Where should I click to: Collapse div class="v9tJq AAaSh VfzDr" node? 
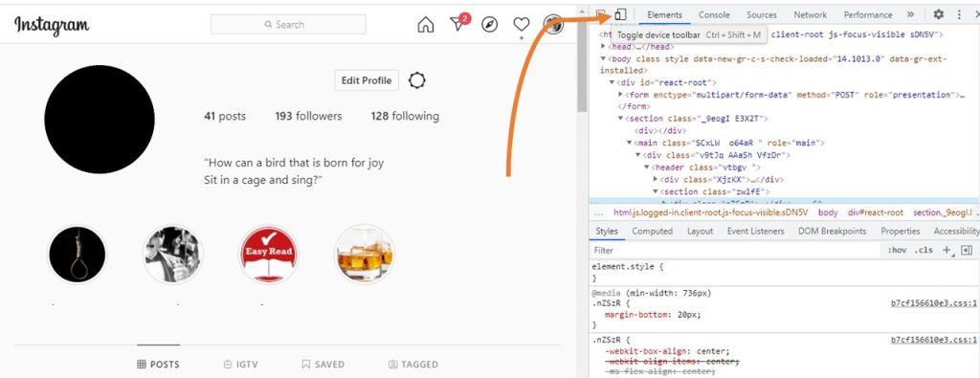[638, 155]
